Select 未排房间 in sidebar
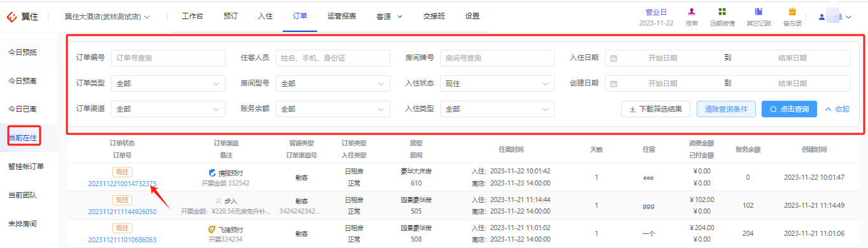 click(22, 224)
